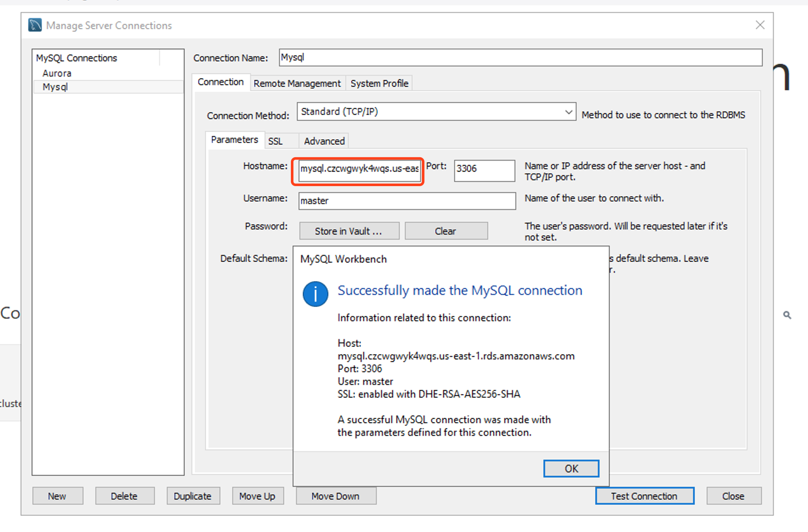This screenshot has height=532, width=808.
Task: Delete the selected connection
Action: tap(124, 496)
